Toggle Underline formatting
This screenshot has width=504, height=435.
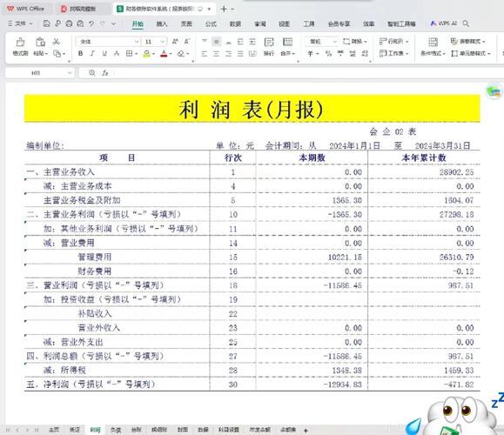[x=104, y=54]
